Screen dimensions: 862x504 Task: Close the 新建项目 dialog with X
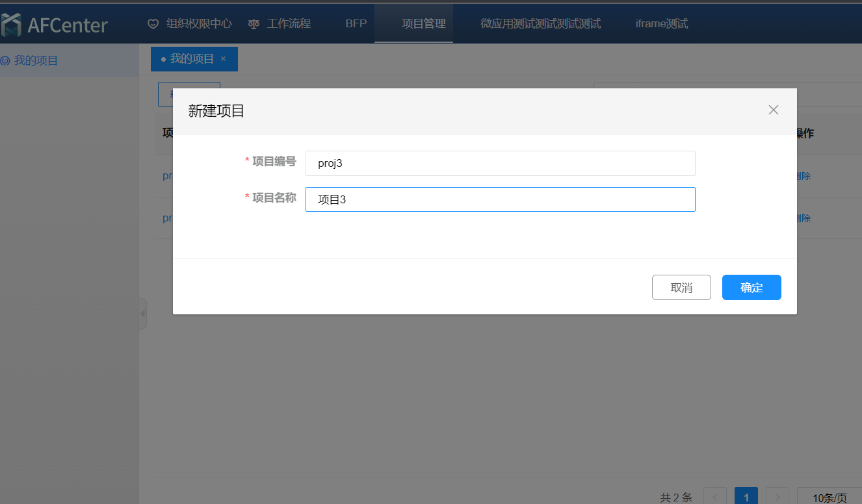773,110
